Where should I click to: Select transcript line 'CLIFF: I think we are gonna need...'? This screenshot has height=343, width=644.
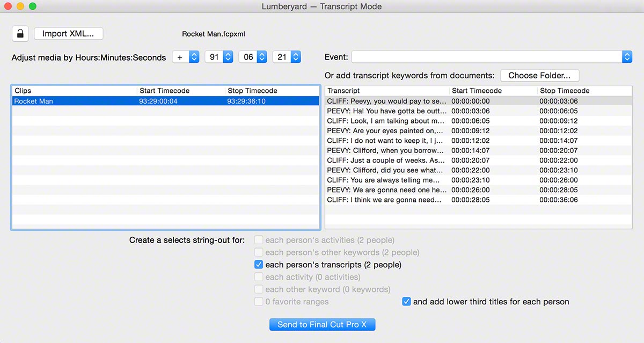pos(479,200)
